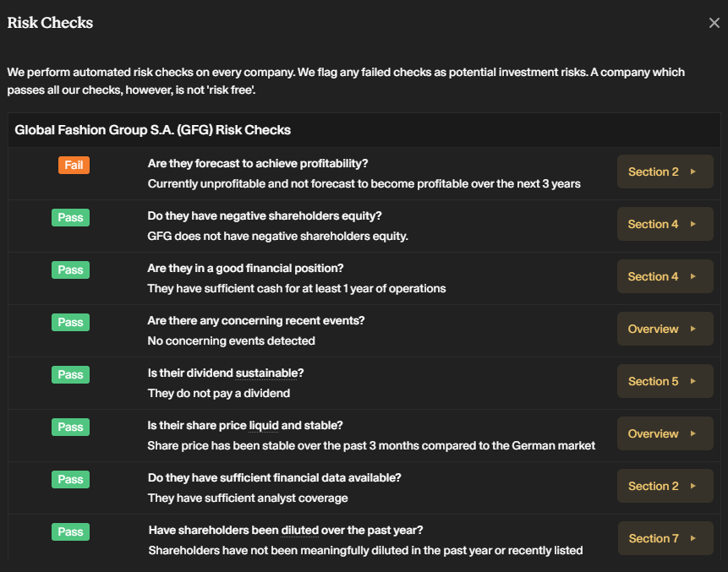Open Overview for concerning recent events check

[665, 329]
